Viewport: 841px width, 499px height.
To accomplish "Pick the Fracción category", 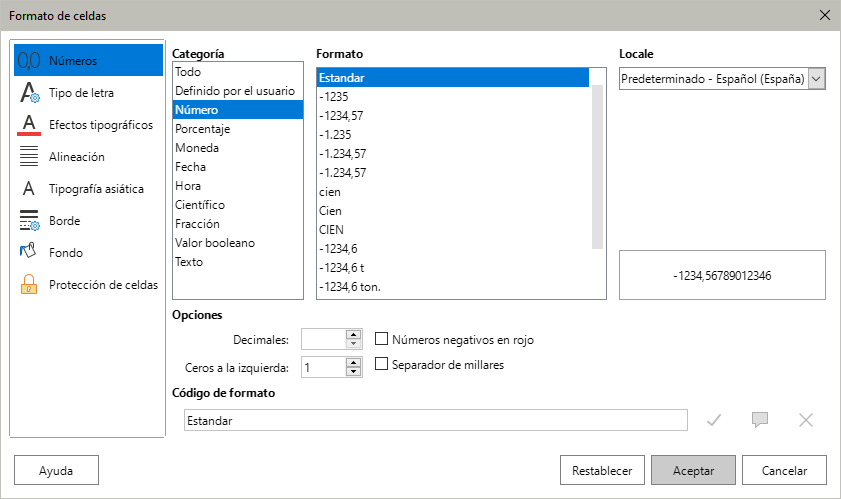I will [x=238, y=224].
